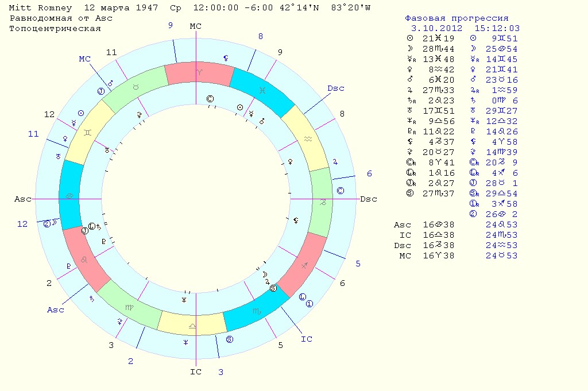Select the Aquarius glyph on the zodiac ring
This screenshot has width=588, height=391.
[308, 139]
